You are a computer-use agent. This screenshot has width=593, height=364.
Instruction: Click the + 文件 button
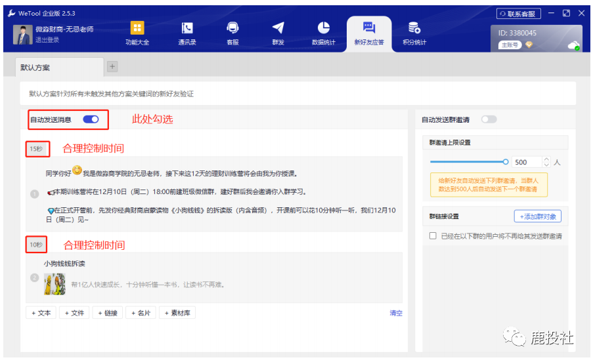(74, 313)
